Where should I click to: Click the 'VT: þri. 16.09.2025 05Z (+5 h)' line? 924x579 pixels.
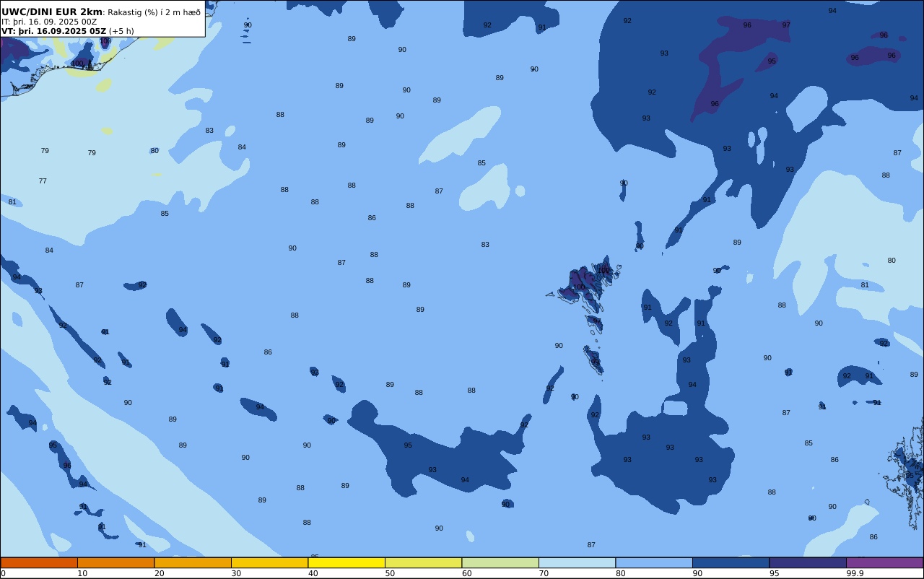click(68, 31)
